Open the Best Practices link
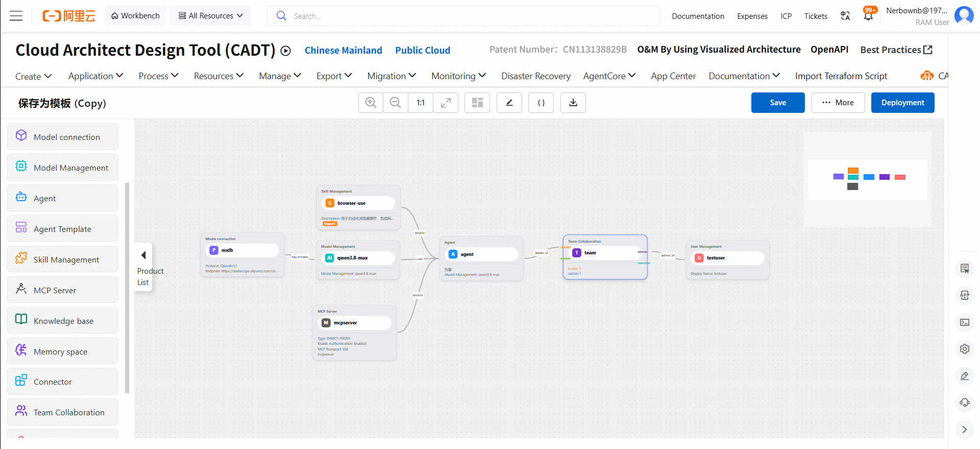Image resolution: width=980 pixels, height=449 pixels. (896, 50)
